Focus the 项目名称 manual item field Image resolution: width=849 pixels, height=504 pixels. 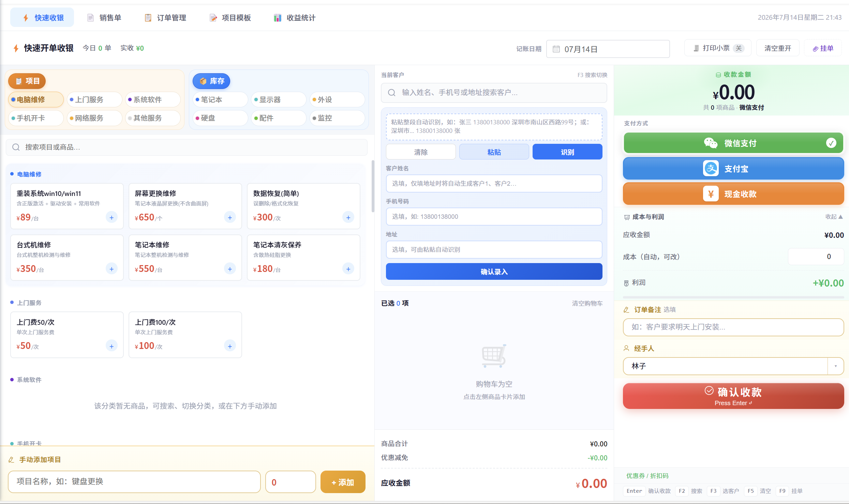(134, 482)
